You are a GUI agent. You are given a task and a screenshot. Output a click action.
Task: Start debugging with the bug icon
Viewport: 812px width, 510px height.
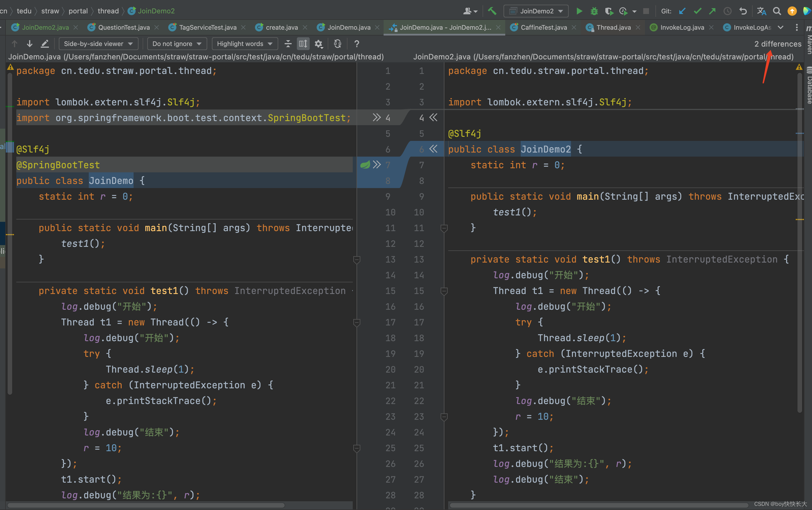pyautogui.click(x=594, y=11)
